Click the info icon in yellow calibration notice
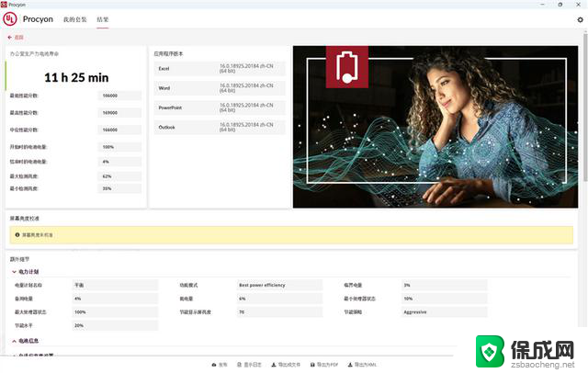 [17, 234]
